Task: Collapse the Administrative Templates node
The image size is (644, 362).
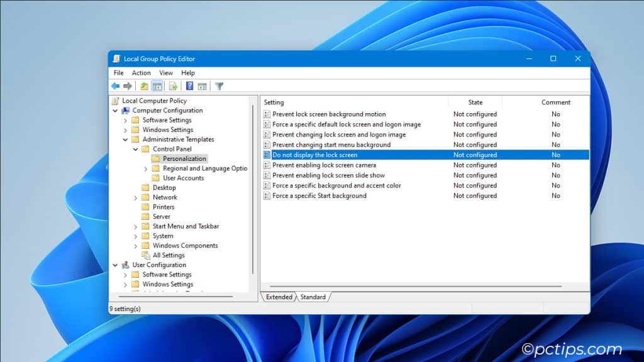Action: 126,140
